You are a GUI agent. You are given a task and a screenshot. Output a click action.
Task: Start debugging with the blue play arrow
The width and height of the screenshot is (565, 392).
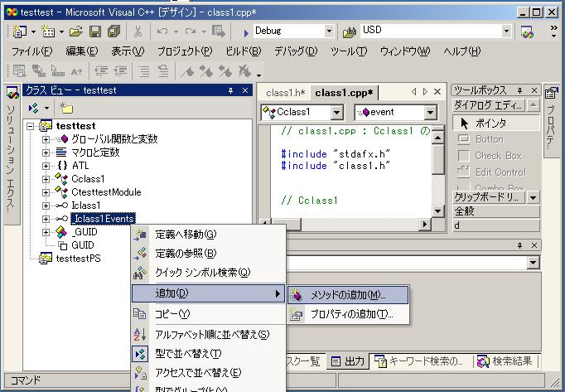tap(246, 33)
